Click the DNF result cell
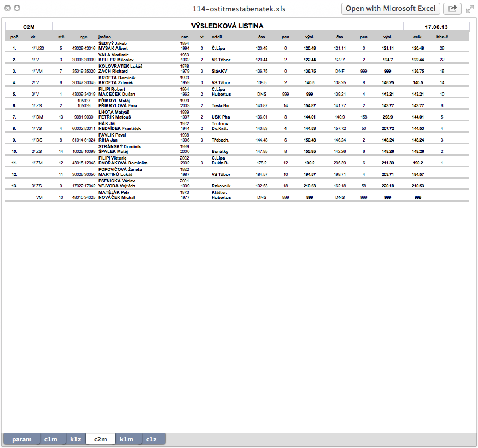Screen dimensions: 478x448 click(x=340, y=71)
